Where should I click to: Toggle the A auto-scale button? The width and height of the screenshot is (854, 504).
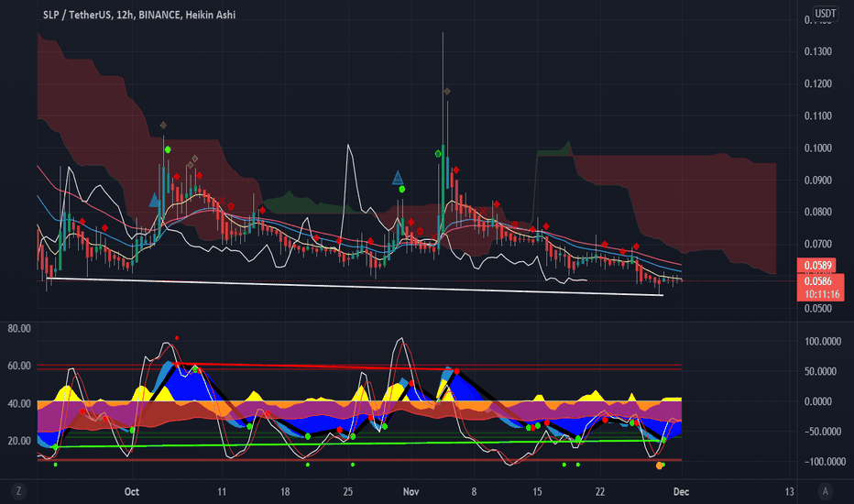coord(825,491)
